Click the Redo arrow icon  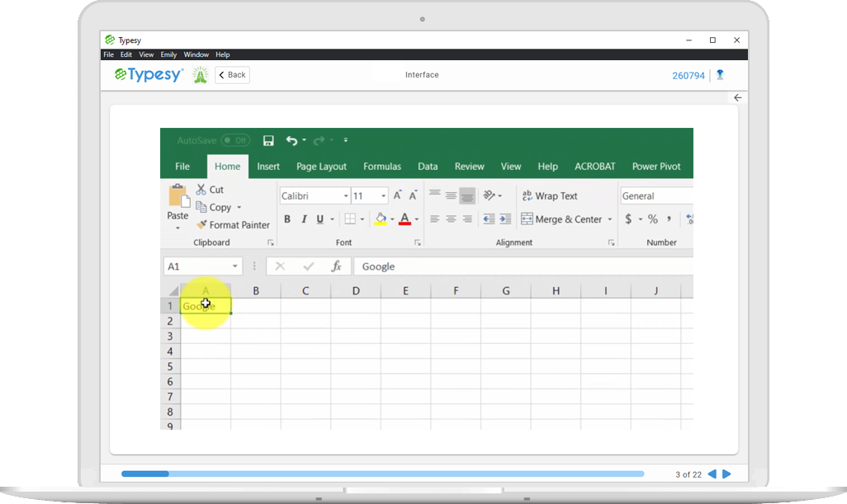[x=319, y=140]
